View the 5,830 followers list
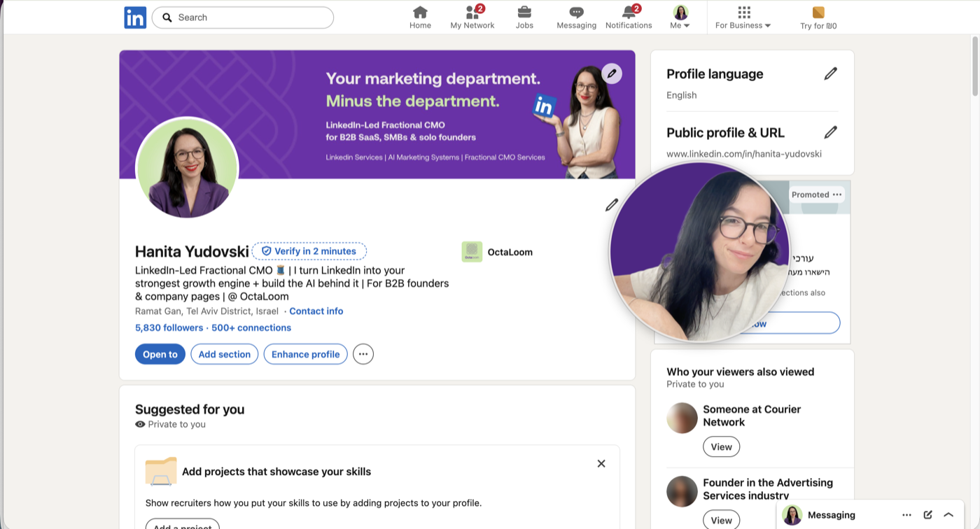The width and height of the screenshot is (980, 529). coord(169,327)
